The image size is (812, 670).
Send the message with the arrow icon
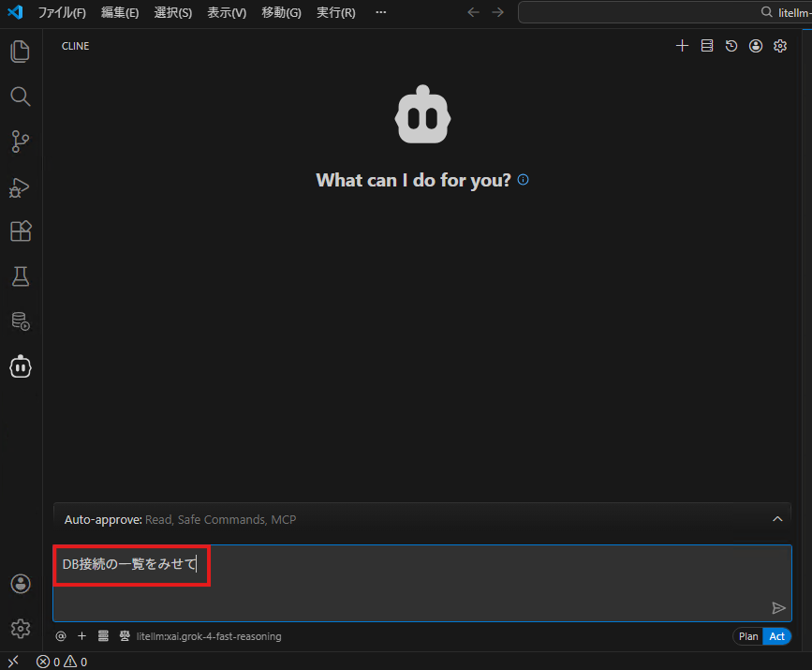pyautogui.click(x=778, y=608)
